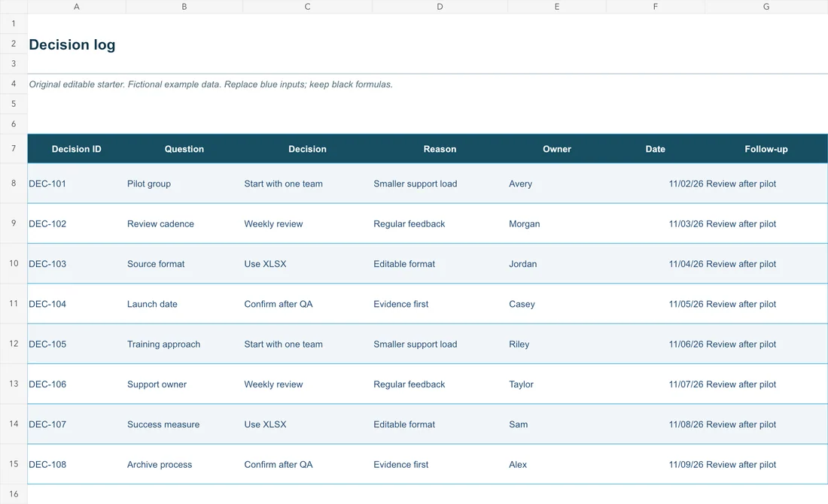Select column C header letter
The image size is (828, 504).
[307, 7]
